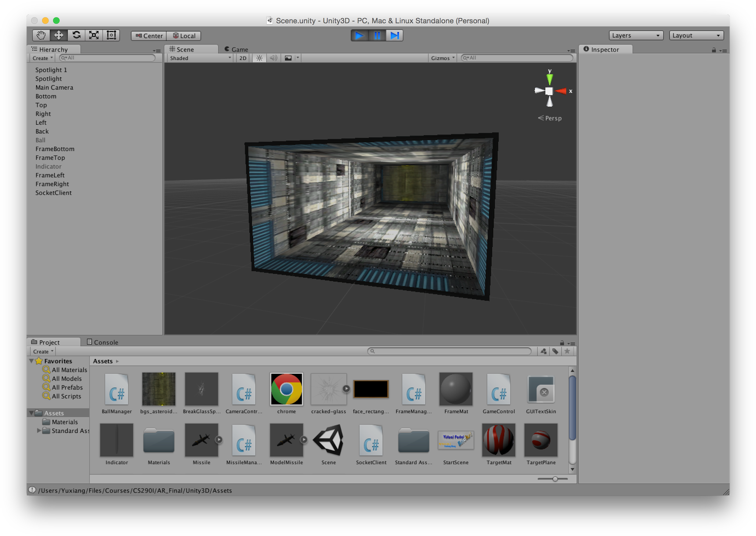The image size is (756, 536).
Task: Select the Rotate tool
Action: (x=76, y=35)
